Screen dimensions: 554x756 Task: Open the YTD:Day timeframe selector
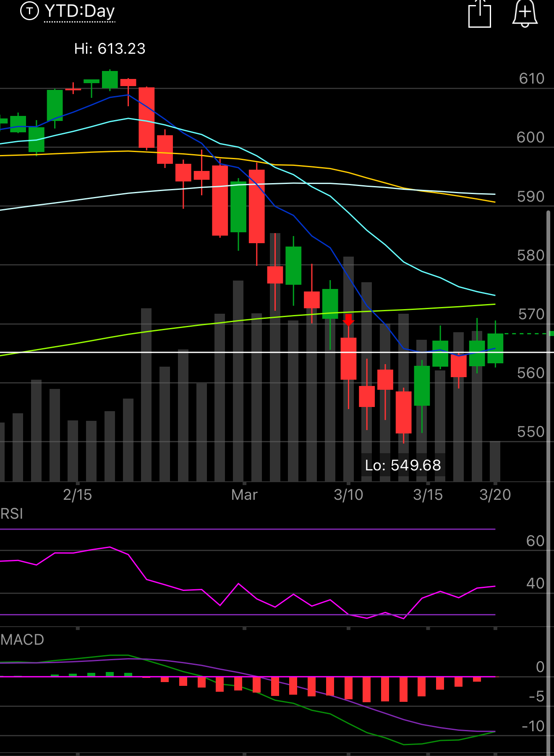coord(79,11)
